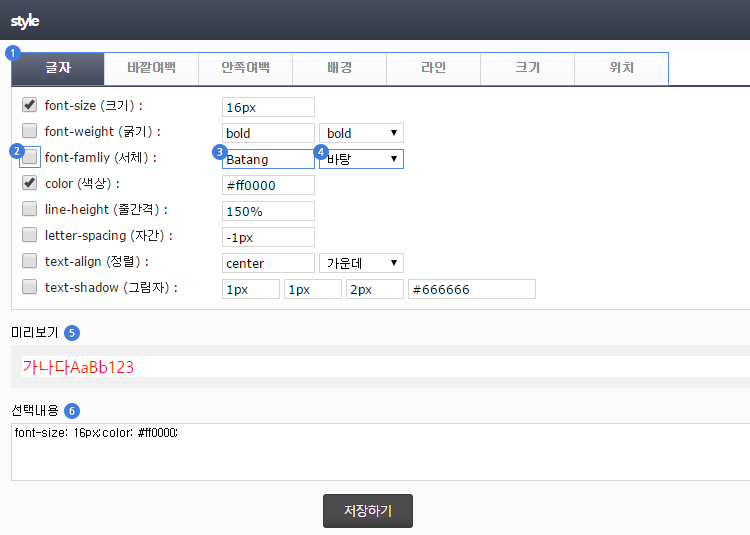Screen dimensions: 750x535
Task: Click the 저장하기 button
Action: (367, 511)
